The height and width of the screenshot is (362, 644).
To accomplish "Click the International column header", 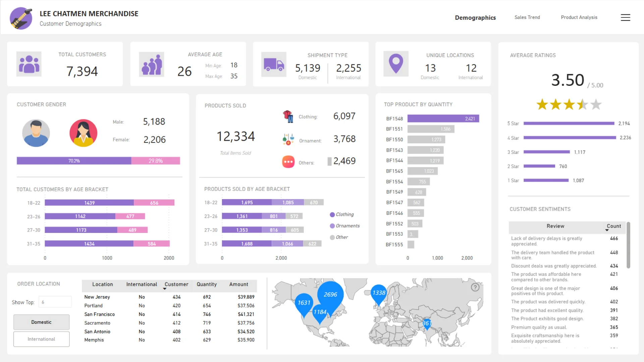I will 142,285.
